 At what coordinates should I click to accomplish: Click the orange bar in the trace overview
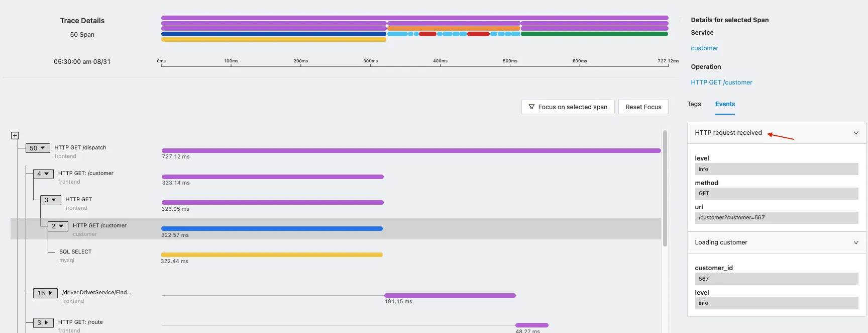(x=454, y=29)
